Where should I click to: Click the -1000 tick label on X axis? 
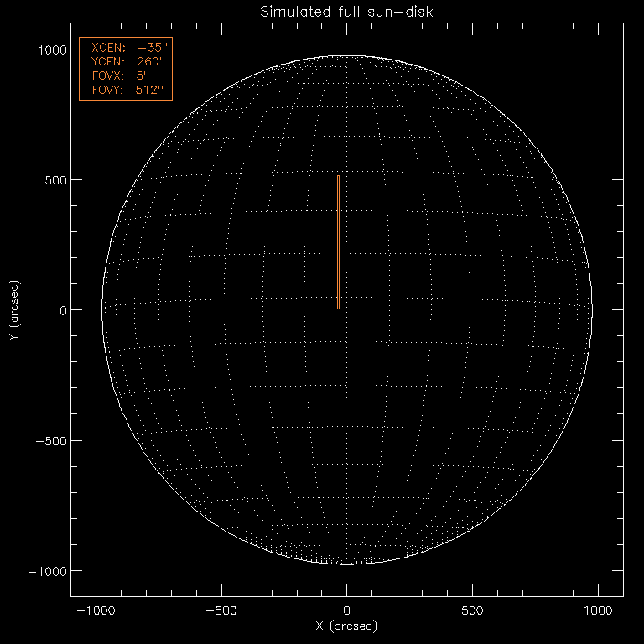tap(96, 610)
